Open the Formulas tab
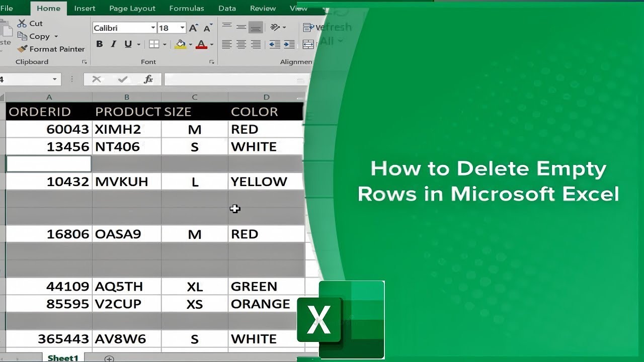 tap(187, 8)
